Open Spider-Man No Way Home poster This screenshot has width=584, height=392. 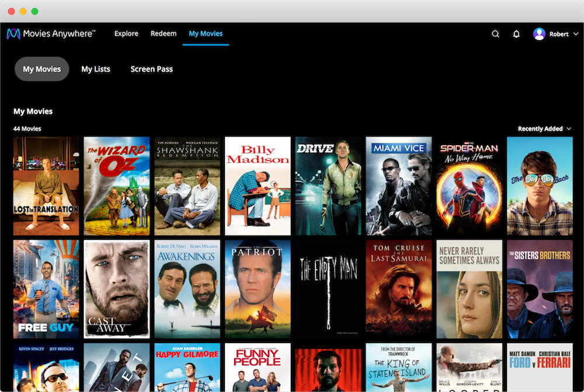(470, 186)
